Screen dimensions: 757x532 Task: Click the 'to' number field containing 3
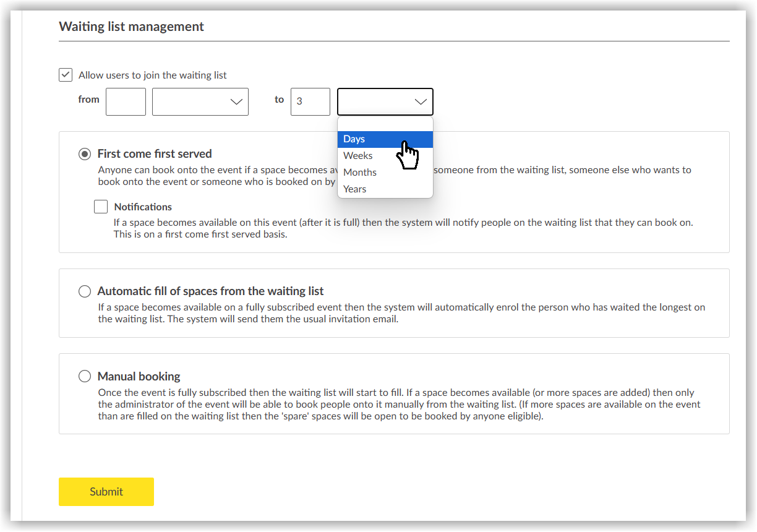310,101
